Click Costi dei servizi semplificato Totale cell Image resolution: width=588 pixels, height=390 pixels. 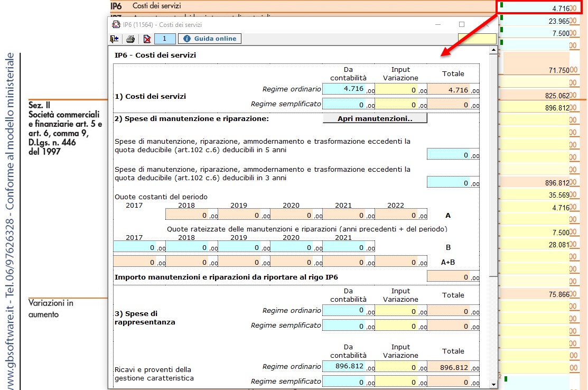pos(453,104)
